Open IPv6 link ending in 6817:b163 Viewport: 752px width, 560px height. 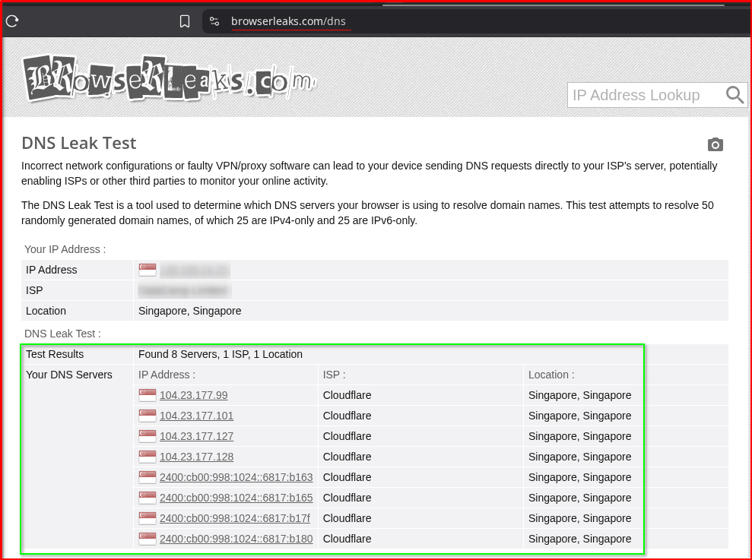coord(236,477)
